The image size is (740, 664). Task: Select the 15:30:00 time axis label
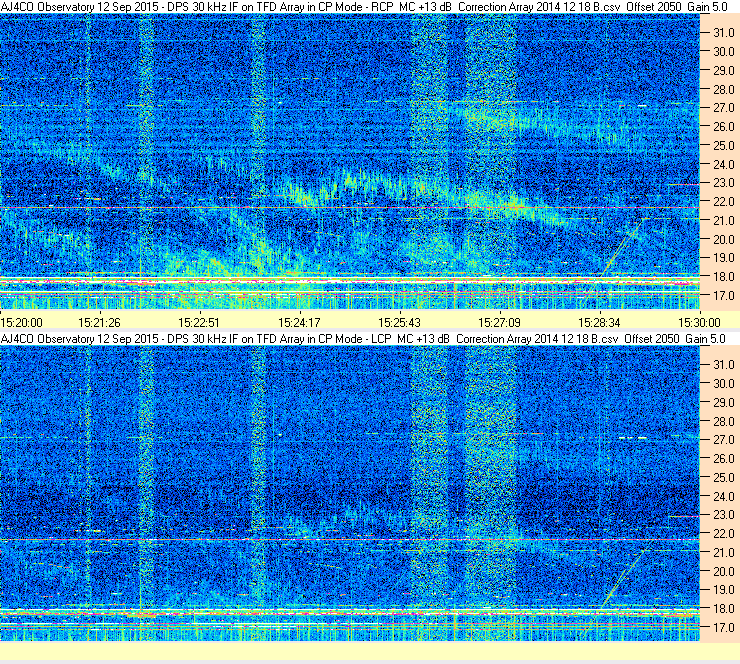pyautogui.click(x=699, y=323)
